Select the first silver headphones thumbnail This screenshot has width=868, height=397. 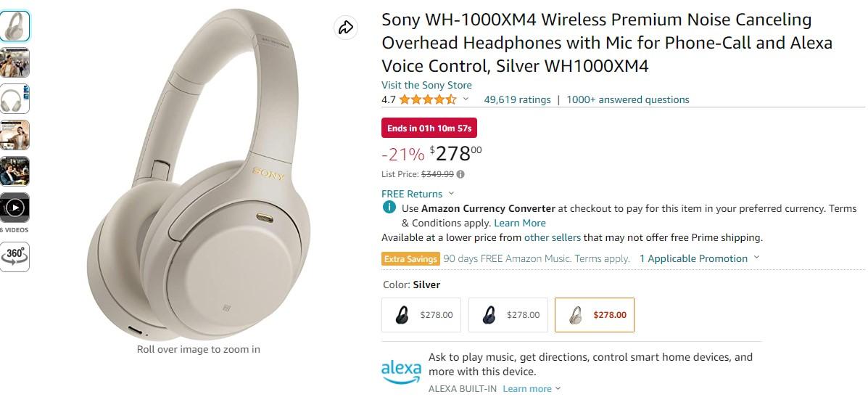click(15, 26)
